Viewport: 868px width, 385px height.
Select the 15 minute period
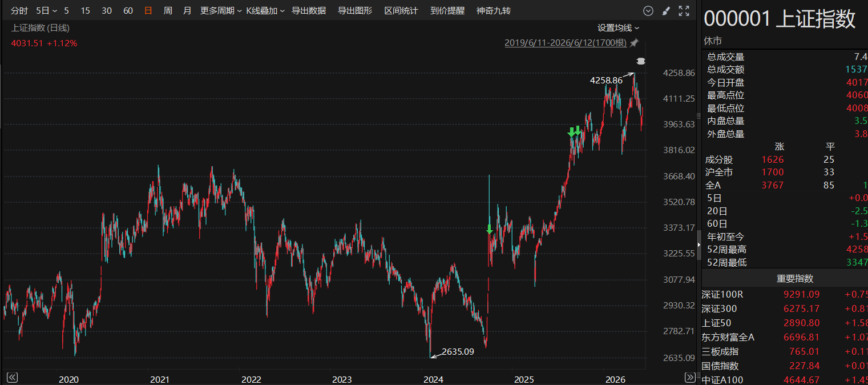tap(85, 11)
